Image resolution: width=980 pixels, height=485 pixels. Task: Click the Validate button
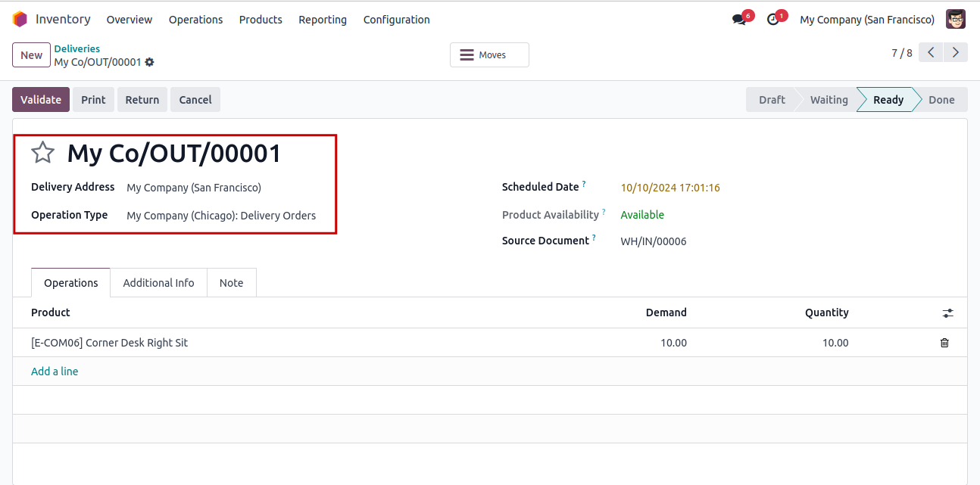point(41,100)
